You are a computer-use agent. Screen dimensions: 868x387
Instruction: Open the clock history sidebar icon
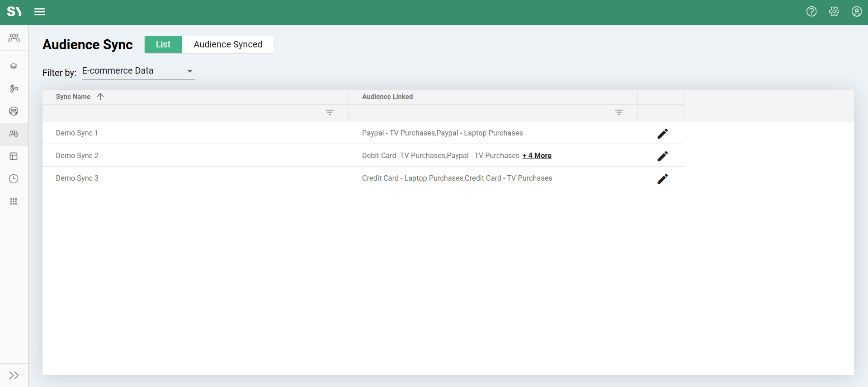click(x=14, y=179)
